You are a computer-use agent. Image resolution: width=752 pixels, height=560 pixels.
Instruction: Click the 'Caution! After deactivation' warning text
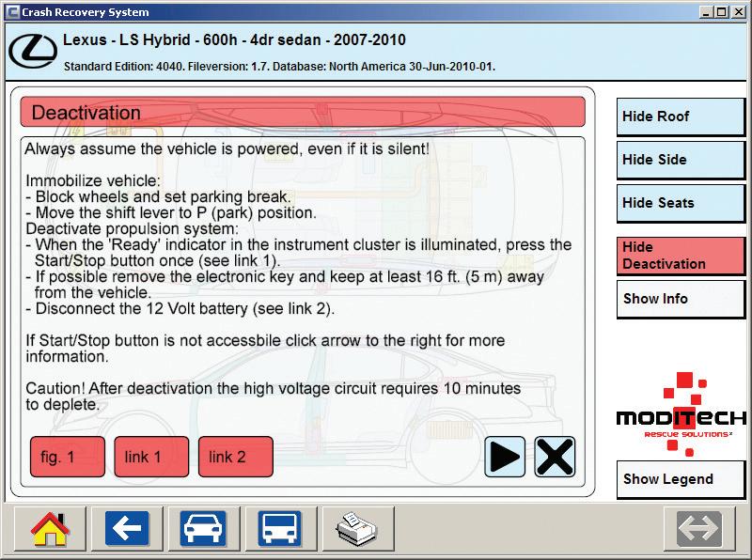coord(274,396)
